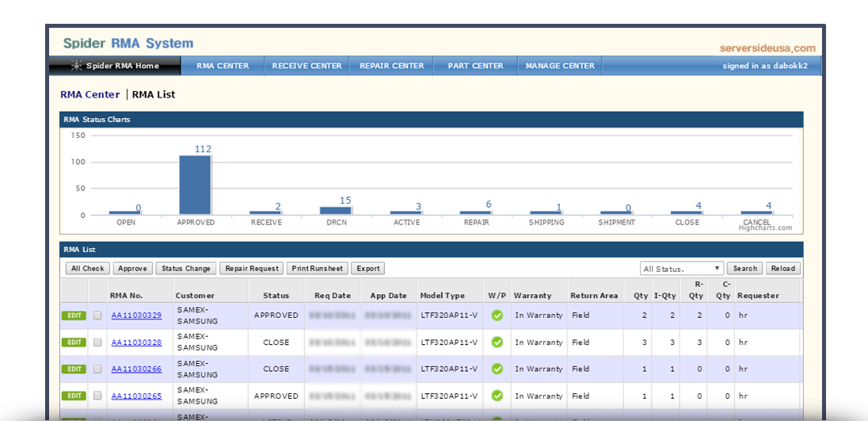
Task: Click the DRCN bar showing 15
Action: (x=336, y=211)
